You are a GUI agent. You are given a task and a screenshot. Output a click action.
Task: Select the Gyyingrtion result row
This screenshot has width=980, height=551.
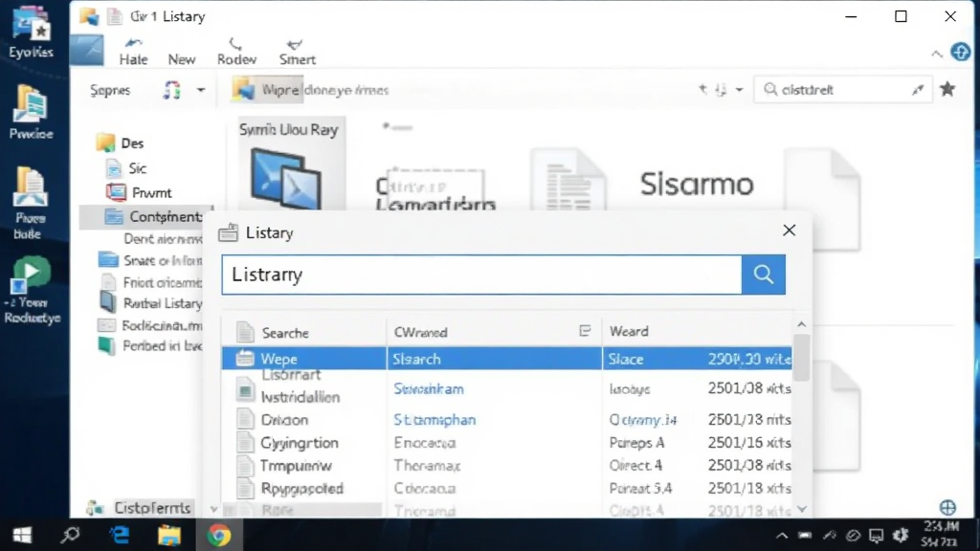tap(507, 442)
